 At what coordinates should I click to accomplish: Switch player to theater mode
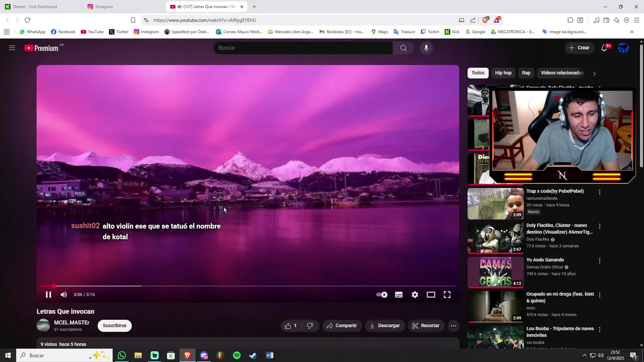(x=431, y=295)
